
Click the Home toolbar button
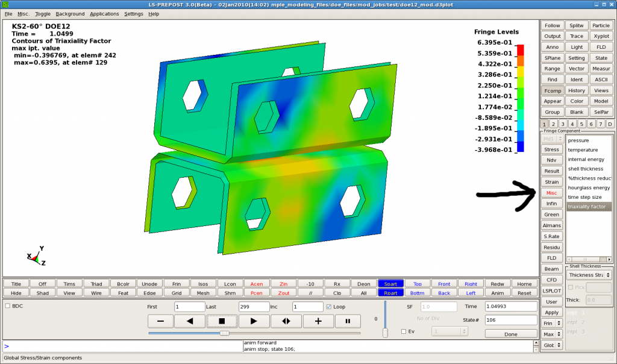[524, 284]
